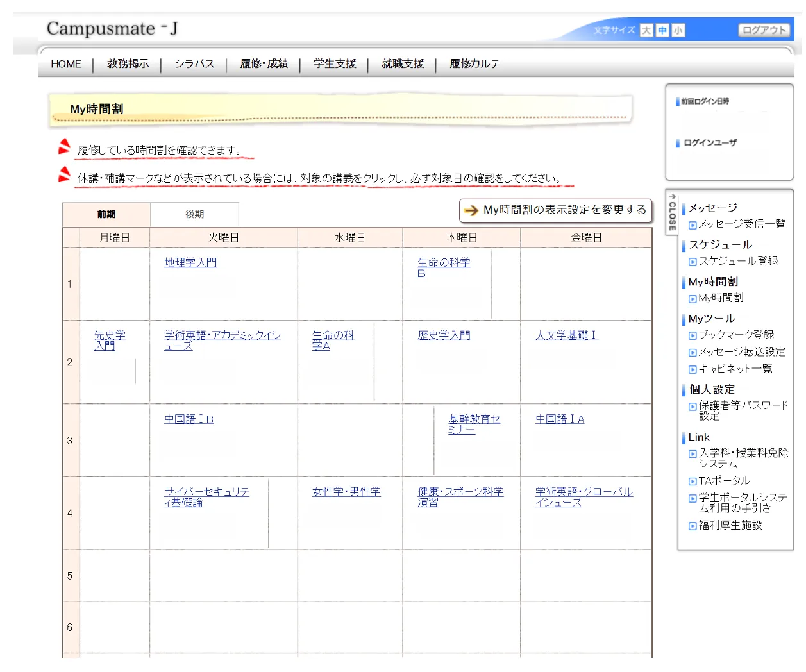
Task: Open the シラバス menu
Action: coord(194,64)
